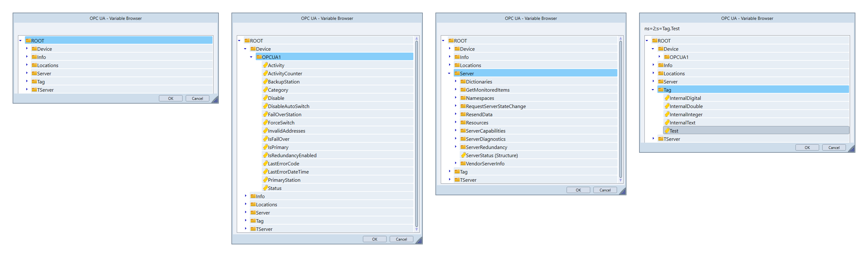
Task: Click the tag icon beside IsPrimary
Action: [x=265, y=147]
